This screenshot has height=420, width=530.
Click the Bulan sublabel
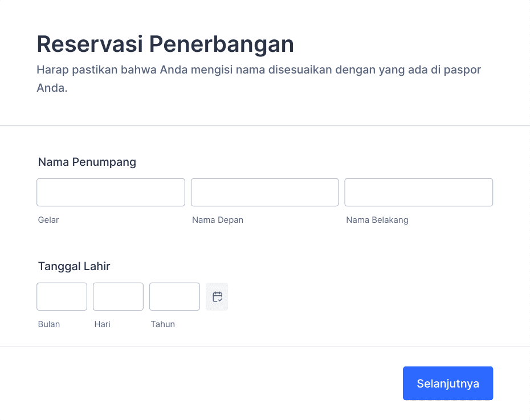pos(49,324)
